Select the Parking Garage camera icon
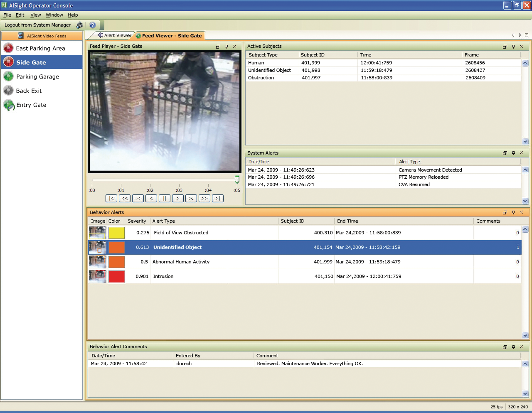Screen dimensions: 532x413 tap(8, 76)
